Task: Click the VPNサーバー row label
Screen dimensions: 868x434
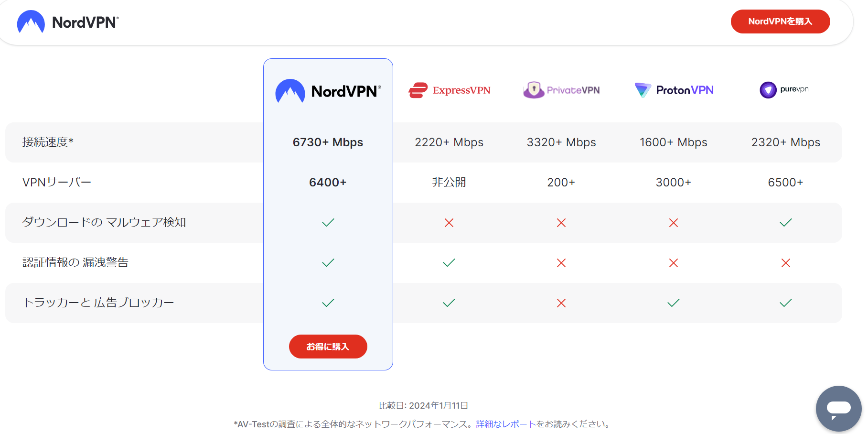Action: click(56, 182)
